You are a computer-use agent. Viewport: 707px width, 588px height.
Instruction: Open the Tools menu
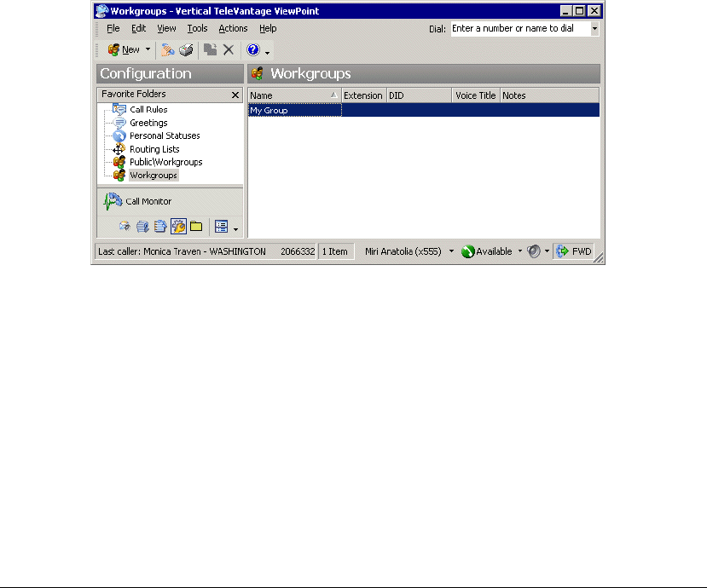(x=197, y=28)
